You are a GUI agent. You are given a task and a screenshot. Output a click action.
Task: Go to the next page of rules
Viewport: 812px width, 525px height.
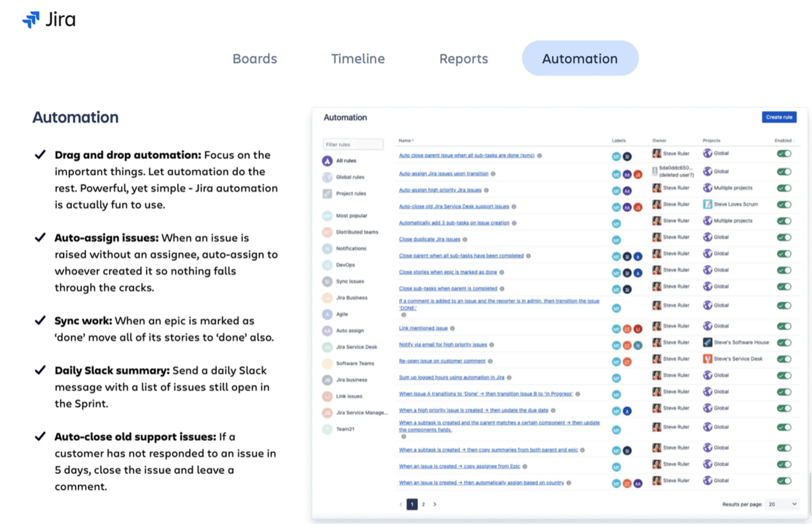pos(434,504)
